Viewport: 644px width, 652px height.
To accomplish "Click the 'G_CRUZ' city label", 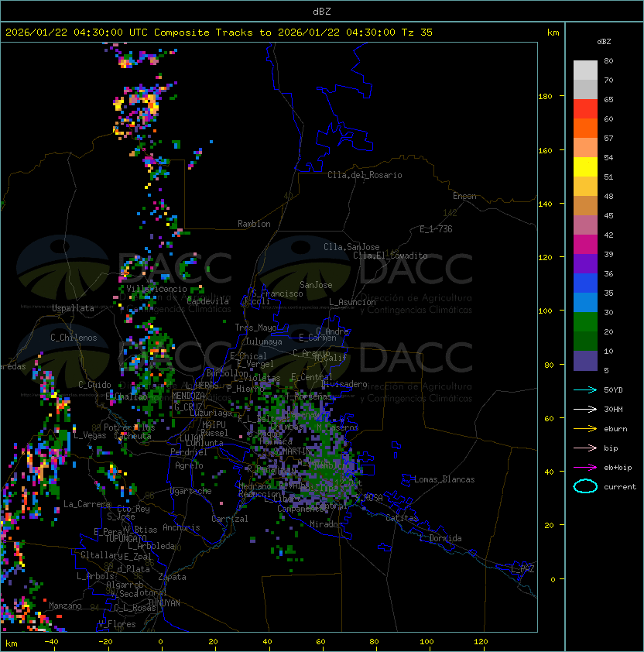I will coord(188,407).
